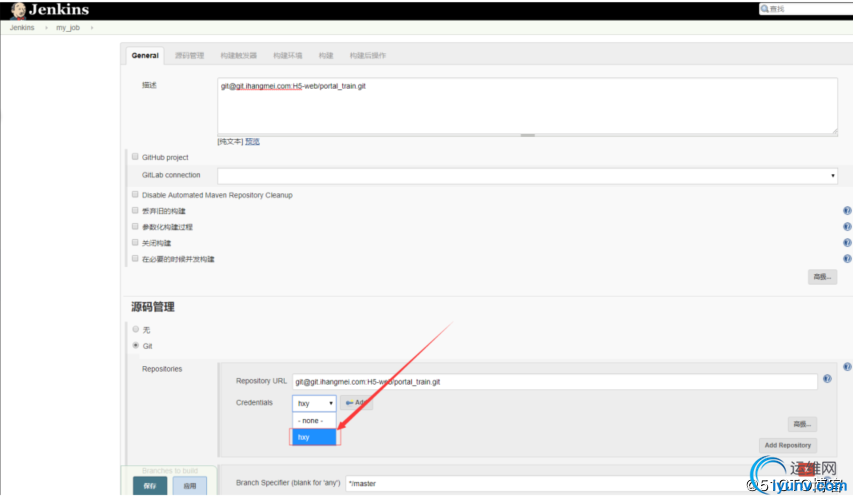Switch to the 源码管理 tab
This screenshot has height=502, width=853.
click(189, 55)
